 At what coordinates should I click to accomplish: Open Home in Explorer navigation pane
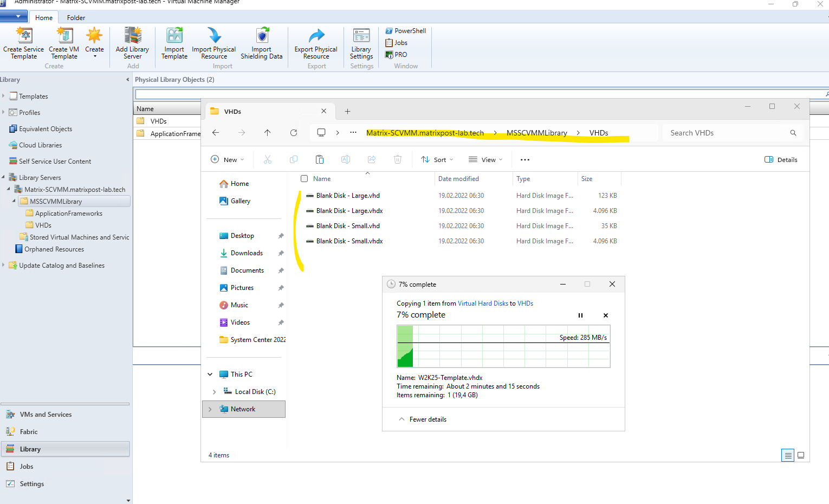(x=235, y=184)
